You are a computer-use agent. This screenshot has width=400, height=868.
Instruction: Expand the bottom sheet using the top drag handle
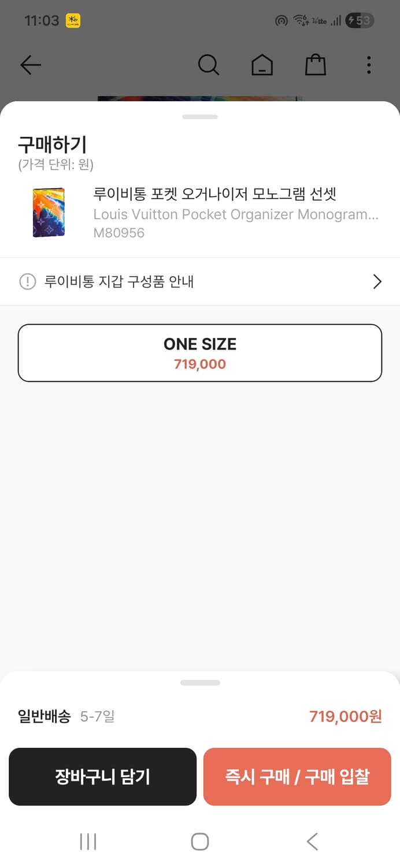[200, 116]
